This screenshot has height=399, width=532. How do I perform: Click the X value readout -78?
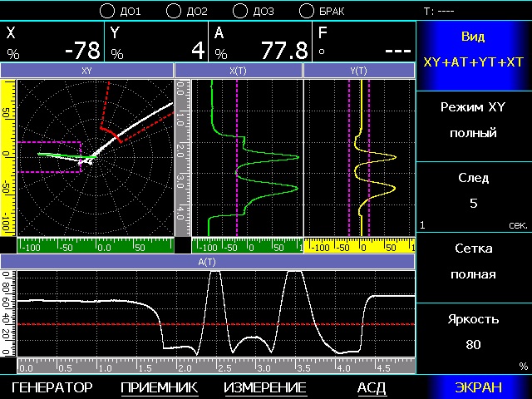coord(81,50)
